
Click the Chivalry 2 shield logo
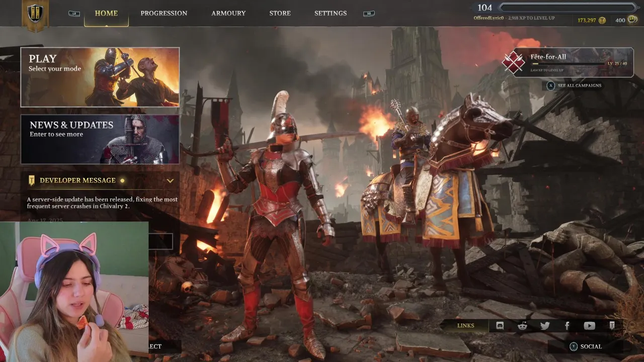pyautogui.click(x=35, y=14)
